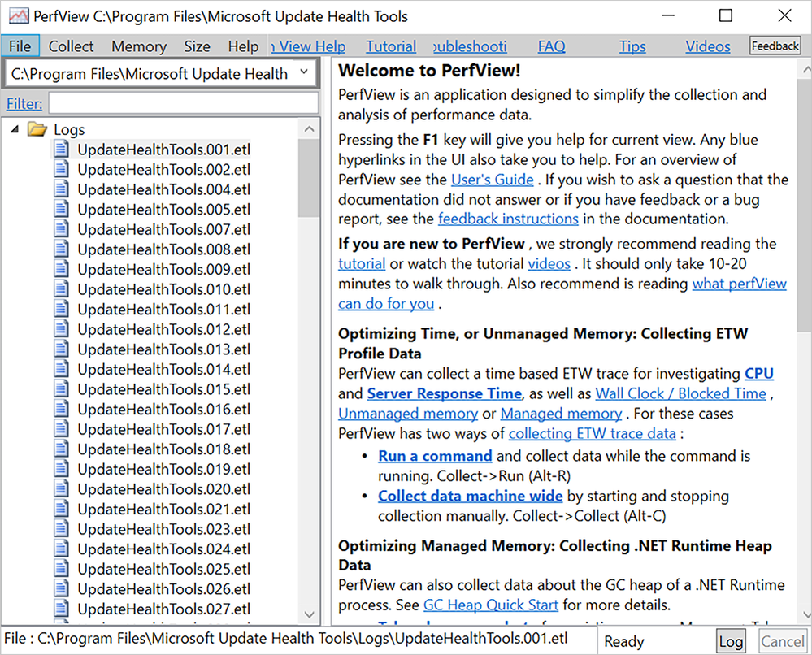Click file icon of UpdateHealthTools.001.etl
This screenshot has height=655, width=812.
pyautogui.click(x=62, y=150)
